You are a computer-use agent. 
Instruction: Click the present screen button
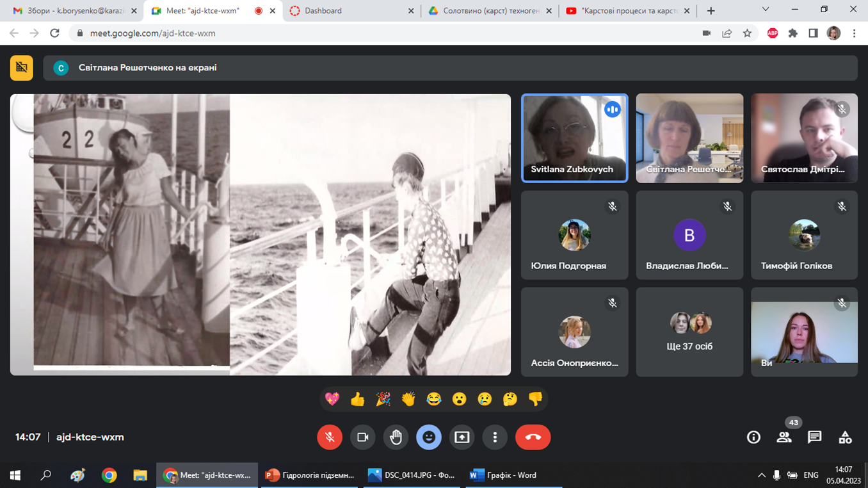pos(462,437)
